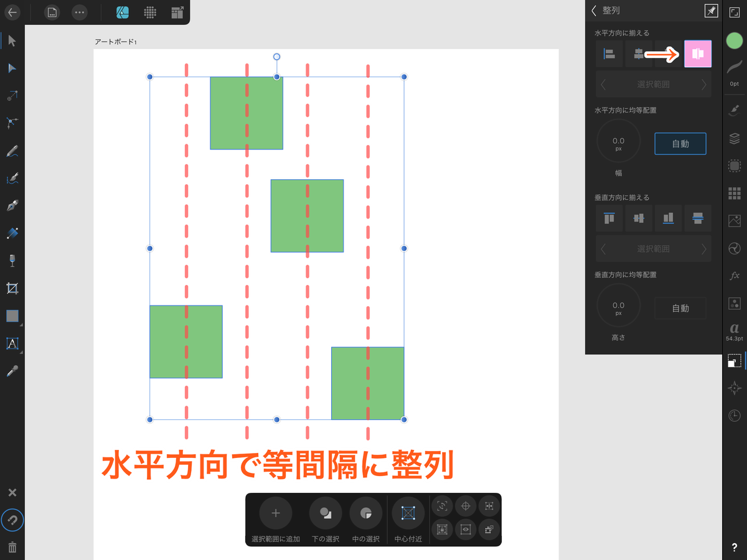Open the Artistic Text tool flyout
Screen dimensions: 747x560
[12, 343]
